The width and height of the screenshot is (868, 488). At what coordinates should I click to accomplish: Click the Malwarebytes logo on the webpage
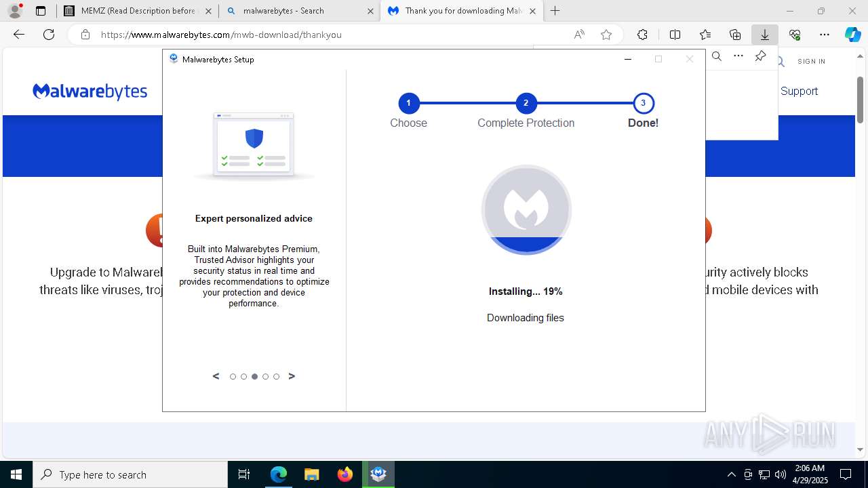tap(90, 91)
